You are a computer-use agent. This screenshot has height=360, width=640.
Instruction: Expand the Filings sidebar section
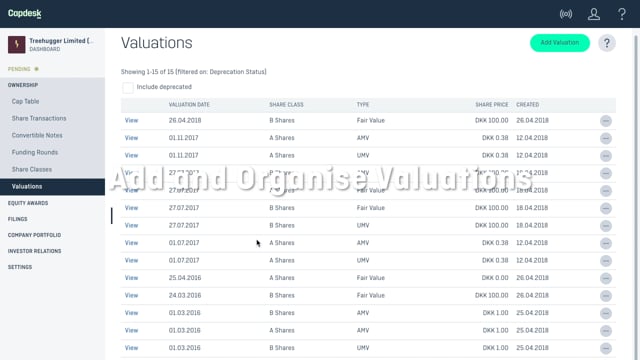click(18, 219)
